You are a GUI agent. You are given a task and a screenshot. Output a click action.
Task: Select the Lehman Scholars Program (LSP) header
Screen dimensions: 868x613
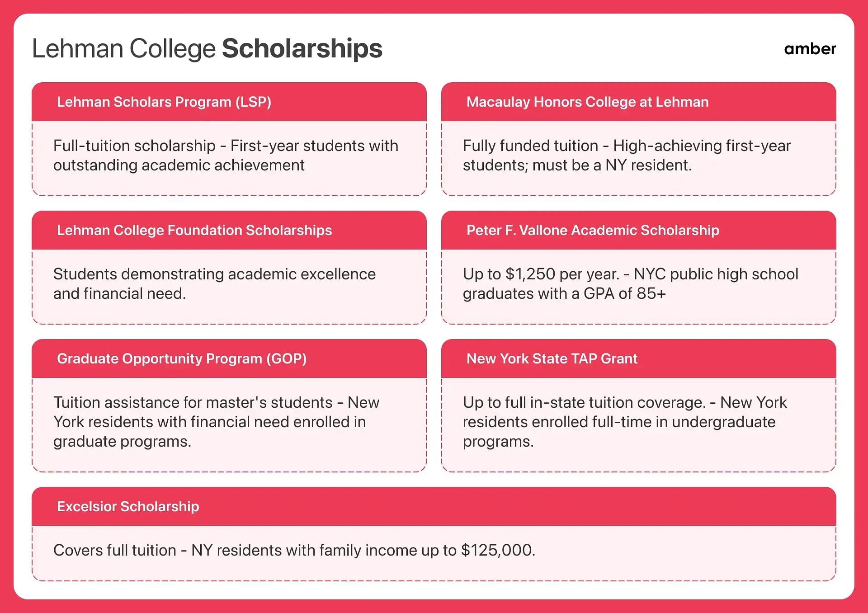[x=229, y=102]
